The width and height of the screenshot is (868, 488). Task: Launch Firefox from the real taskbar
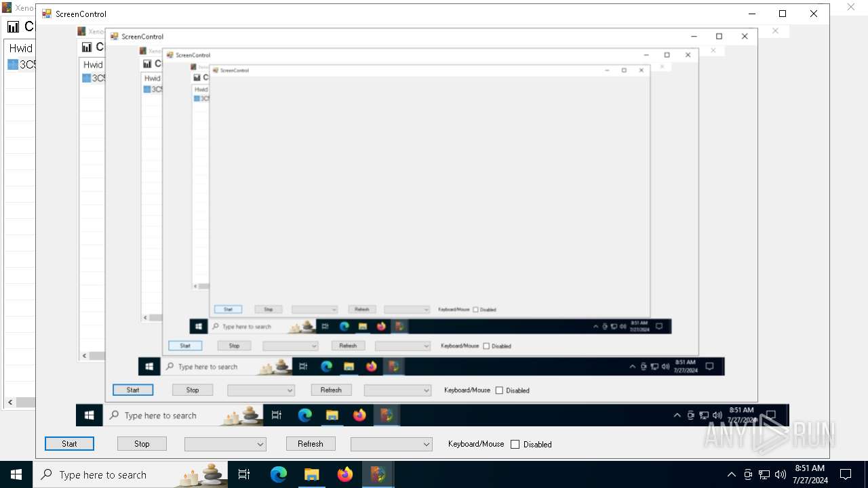(344, 474)
